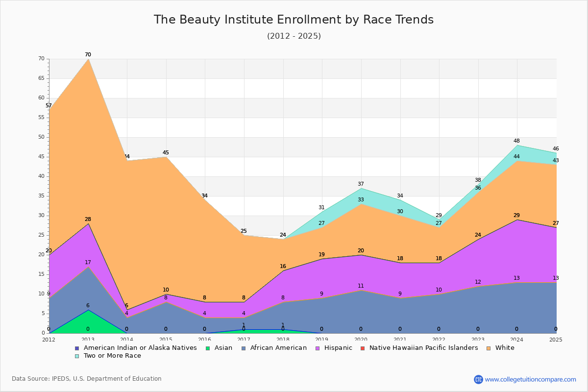
Task: Click the 2019 total value label 31
Action: point(321,208)
